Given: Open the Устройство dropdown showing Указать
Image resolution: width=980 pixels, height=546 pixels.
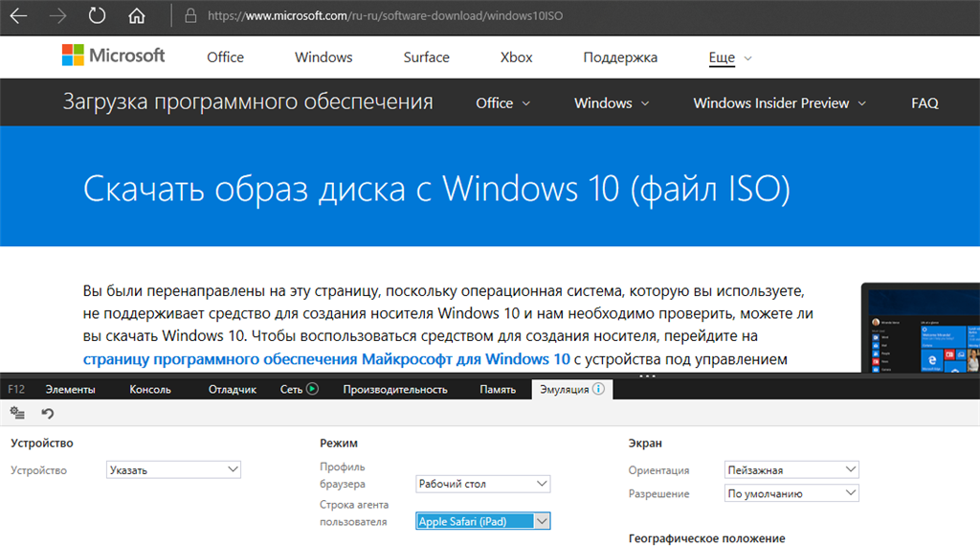Looking at the screenshot, I should pos(174,469).
